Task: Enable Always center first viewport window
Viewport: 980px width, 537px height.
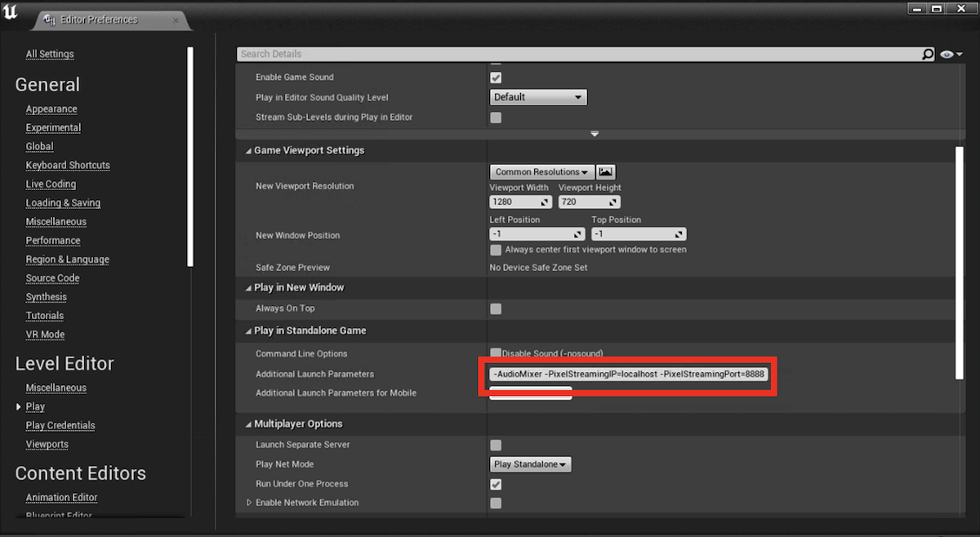Action: [496, 250]
